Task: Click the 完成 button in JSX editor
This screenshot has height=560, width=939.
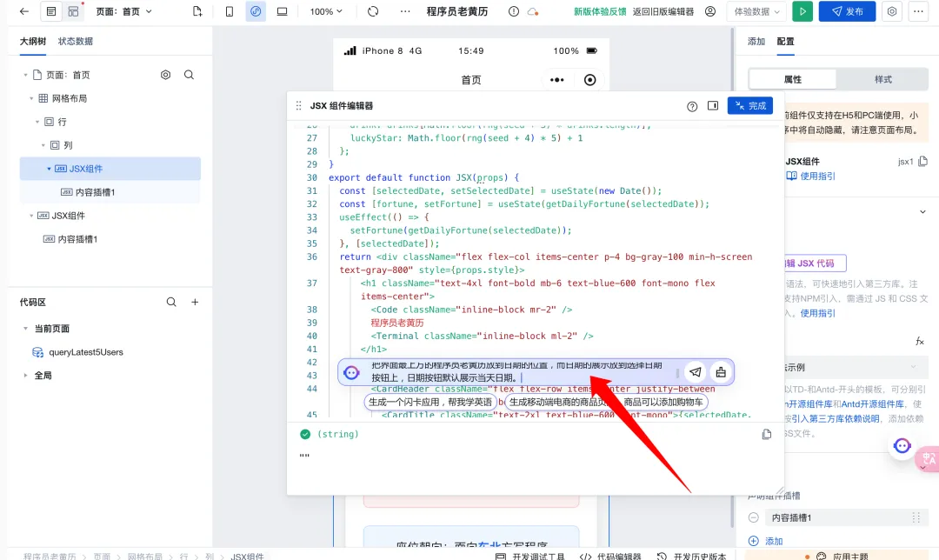Action: pos(750,105)
